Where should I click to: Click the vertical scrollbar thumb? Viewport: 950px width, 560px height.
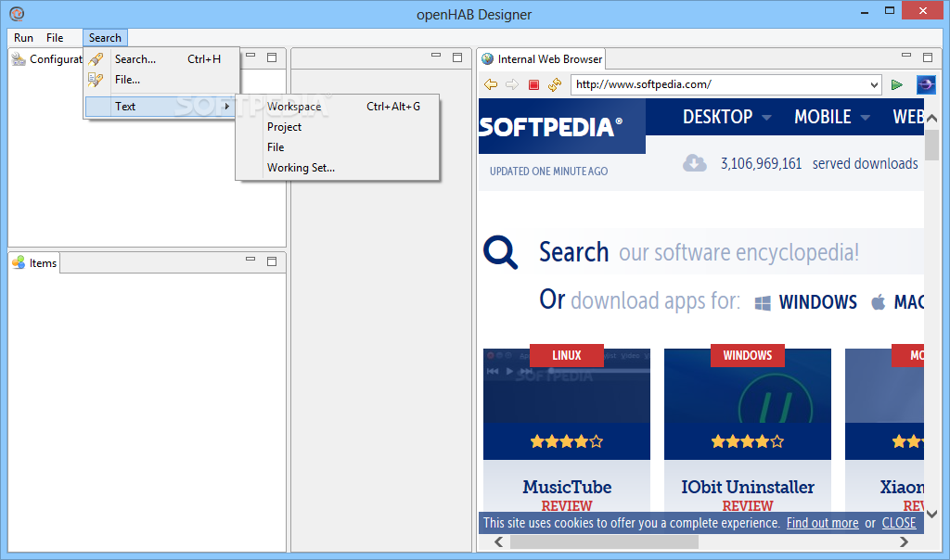click(x=932, y=146)
